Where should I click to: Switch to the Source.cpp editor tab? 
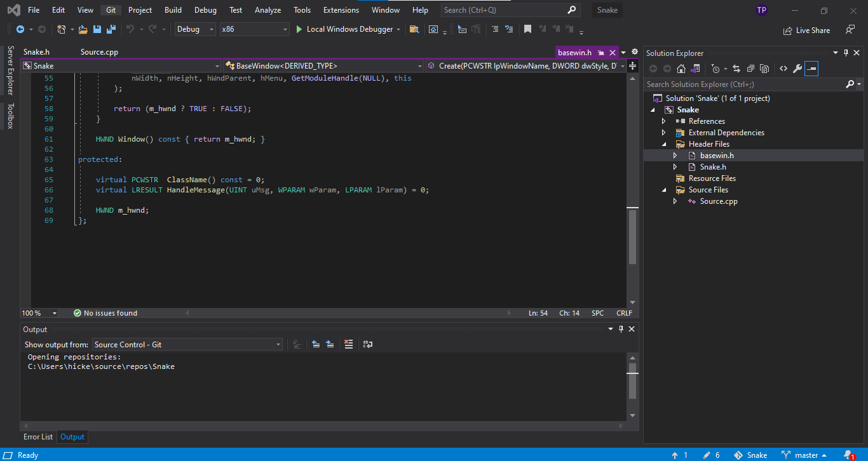pos(99,52)
